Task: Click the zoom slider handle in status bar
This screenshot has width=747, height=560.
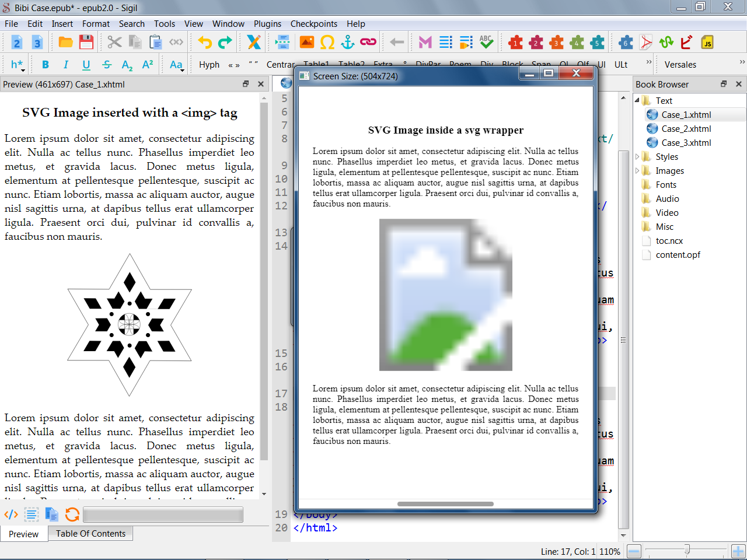Action: 687,549
